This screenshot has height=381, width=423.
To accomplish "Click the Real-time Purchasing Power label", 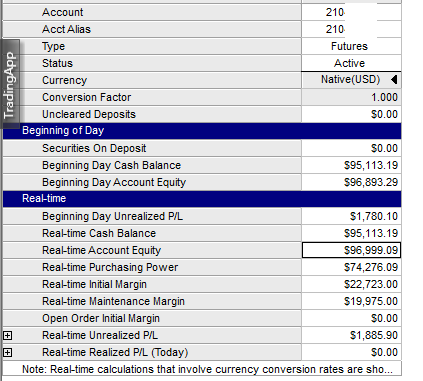I will click(x=110, y=267).
